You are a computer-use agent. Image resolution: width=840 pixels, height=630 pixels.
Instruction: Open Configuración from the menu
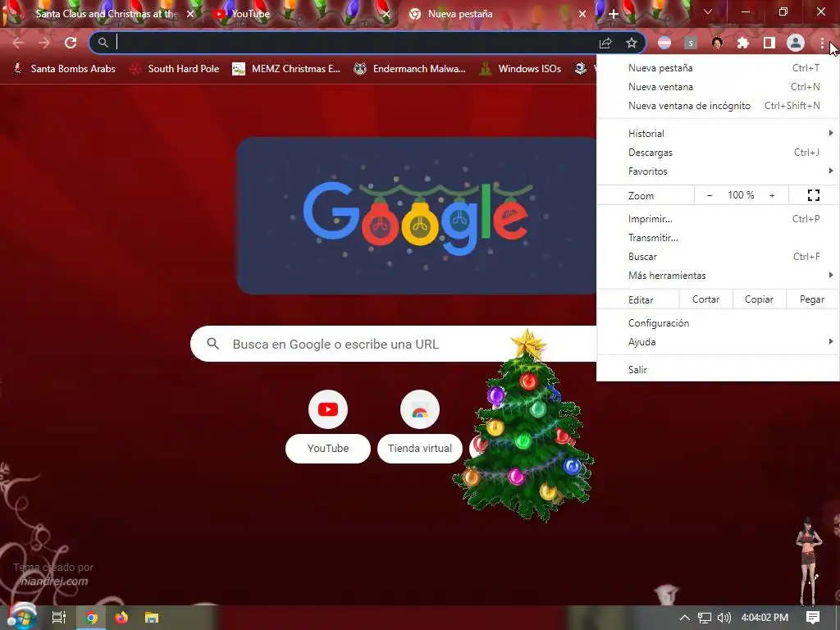tap(718, 323)
